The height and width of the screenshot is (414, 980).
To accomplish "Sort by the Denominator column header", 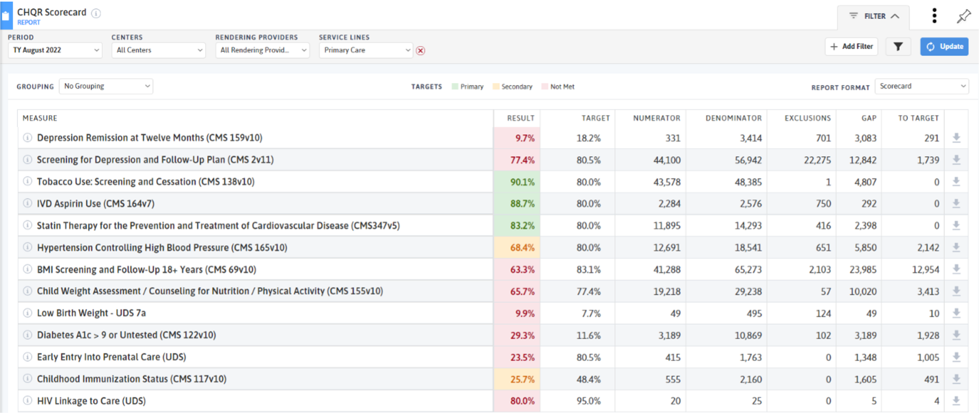I will (734, 118).
